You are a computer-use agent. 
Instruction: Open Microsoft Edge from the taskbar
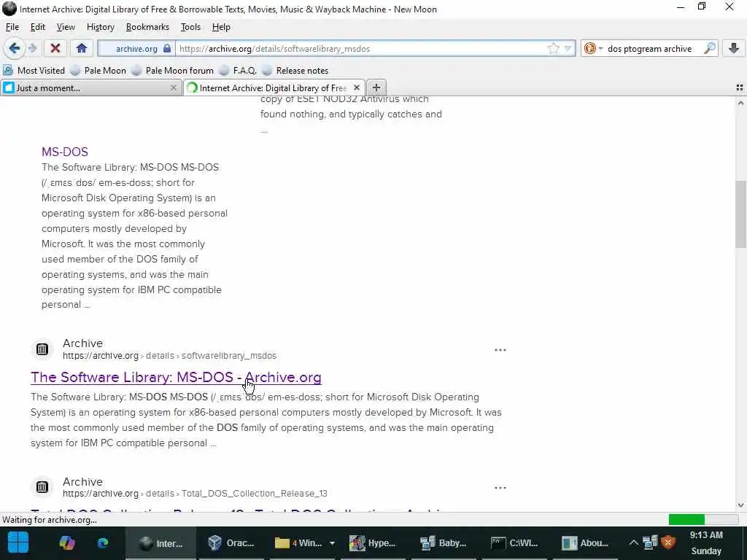[103, 542]
